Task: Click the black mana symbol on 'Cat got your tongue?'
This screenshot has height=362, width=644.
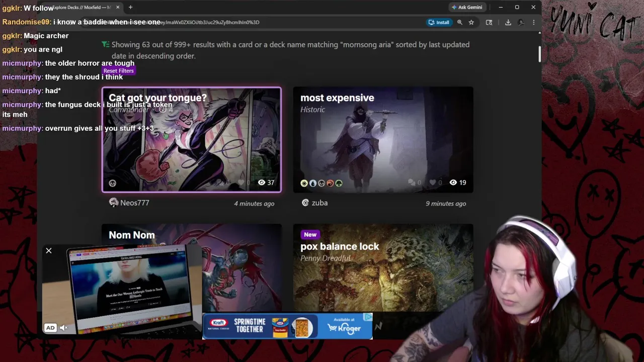Action: pyautogui.click(x=113, y=183)
